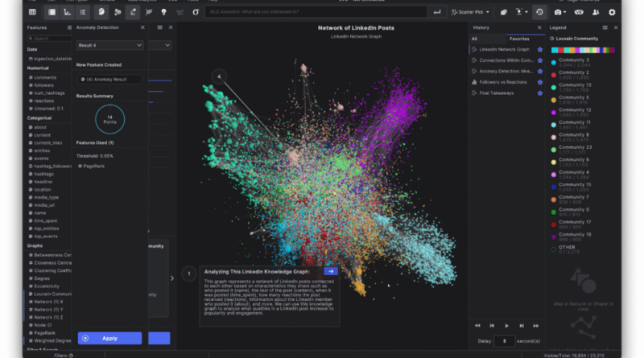Open the users collaboration icon
The image size is (644, 358).
pos(596,12)
